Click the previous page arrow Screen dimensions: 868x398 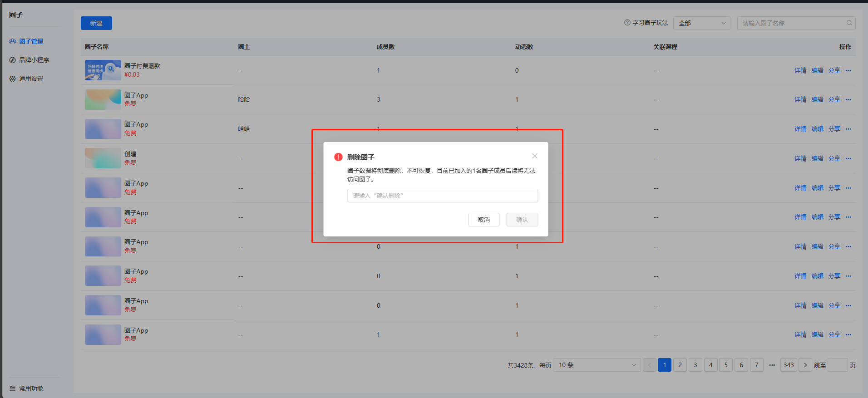coord(650,365)
